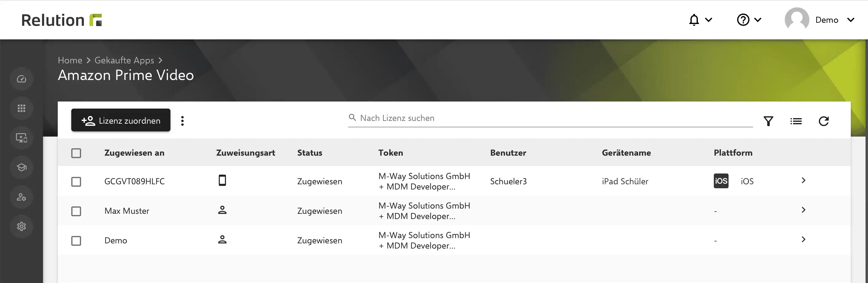Sort by Token column header
The width and height of the screenshot is (868, 283).
pos(390,153)
